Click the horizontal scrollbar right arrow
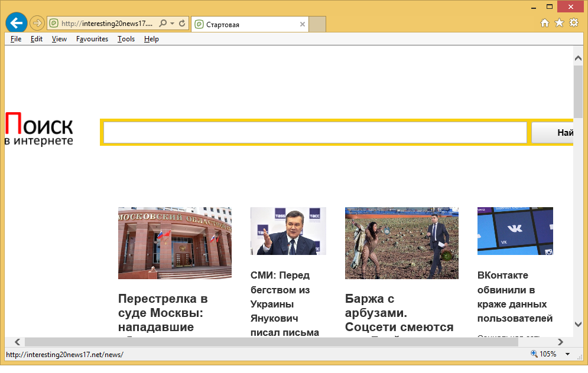588x373 pixels. [x=560, y=342]
